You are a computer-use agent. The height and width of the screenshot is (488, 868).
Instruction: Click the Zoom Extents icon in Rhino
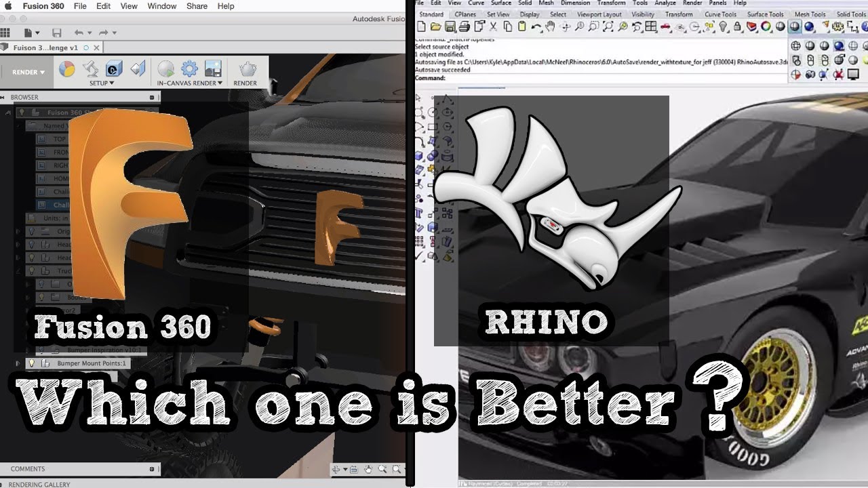point(608,26)
